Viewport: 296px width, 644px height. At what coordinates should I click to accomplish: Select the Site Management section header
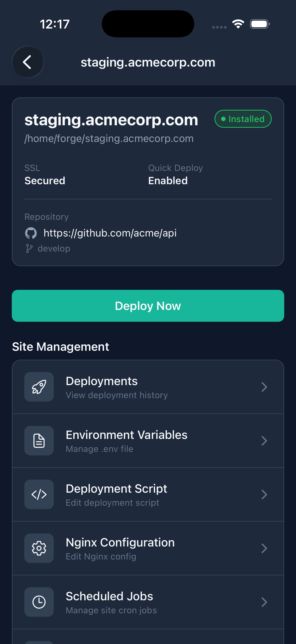tap(60, 347)
